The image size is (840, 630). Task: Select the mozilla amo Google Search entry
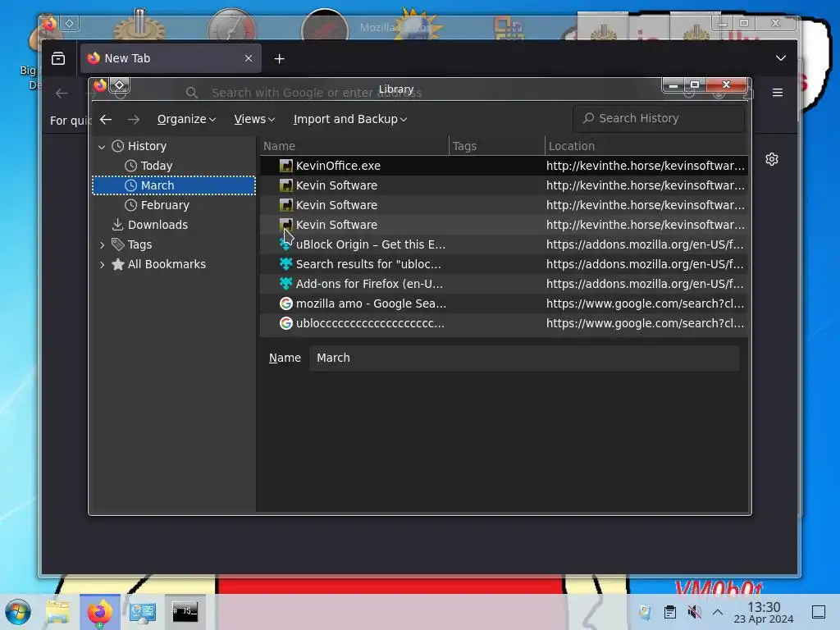coord(504,304)
